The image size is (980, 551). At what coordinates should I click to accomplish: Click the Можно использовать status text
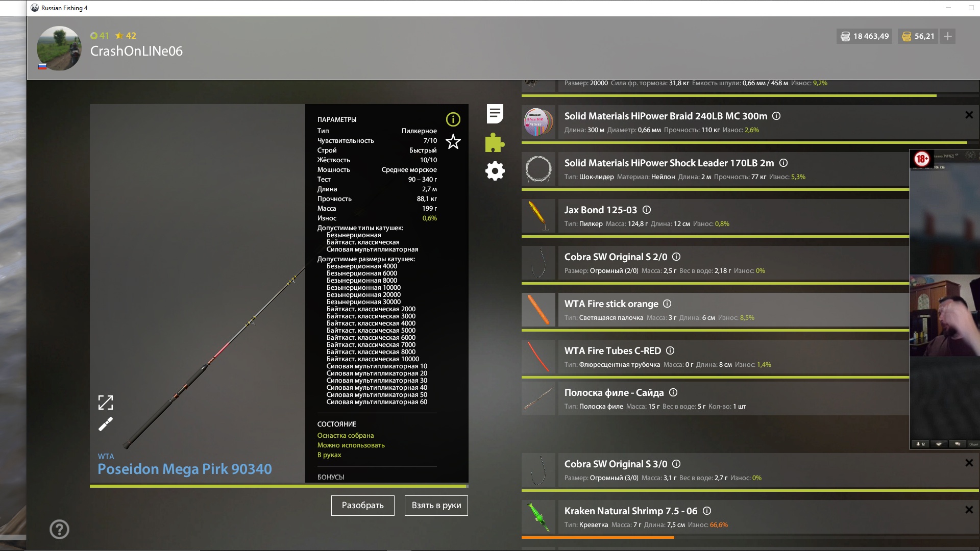tap(351, 445)
